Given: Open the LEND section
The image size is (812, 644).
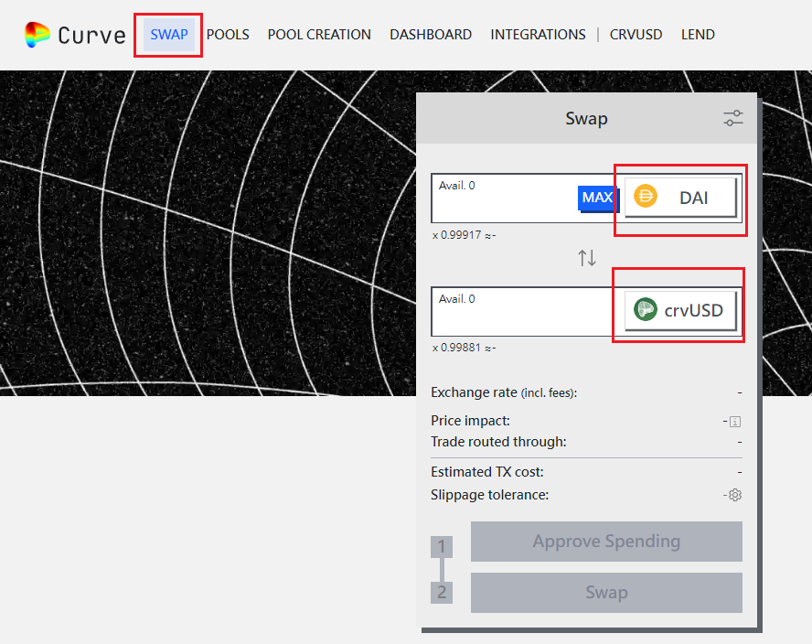Looking at the screenshot, I should pyautogui.click(x=698, y=35).
